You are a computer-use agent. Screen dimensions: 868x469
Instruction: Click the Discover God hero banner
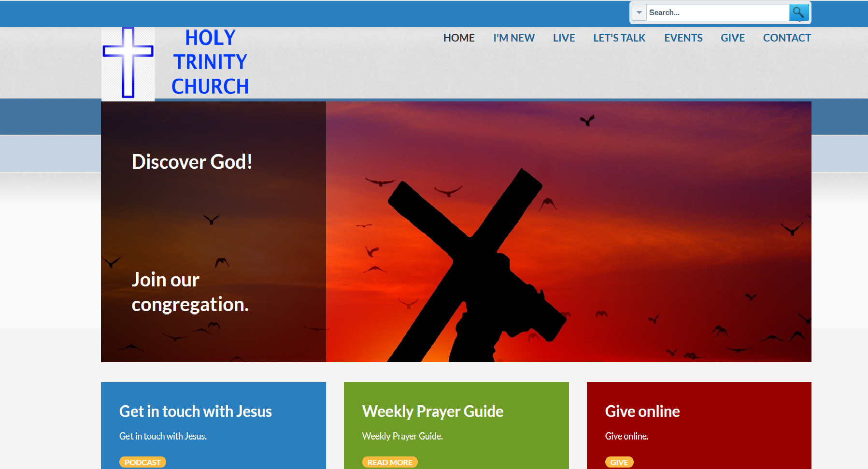(x=192, y=162)
